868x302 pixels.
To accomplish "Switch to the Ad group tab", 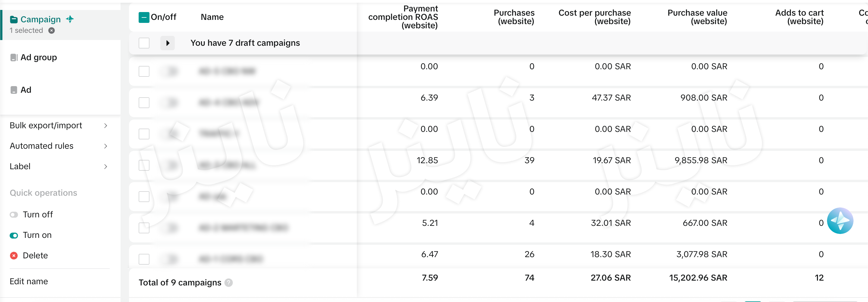I will (38, 58).
